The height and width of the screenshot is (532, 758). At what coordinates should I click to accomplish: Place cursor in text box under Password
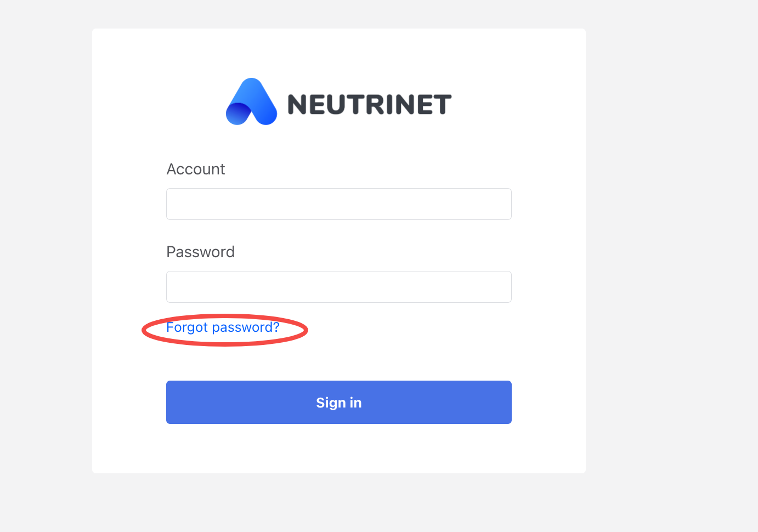(x=339, y=287)
